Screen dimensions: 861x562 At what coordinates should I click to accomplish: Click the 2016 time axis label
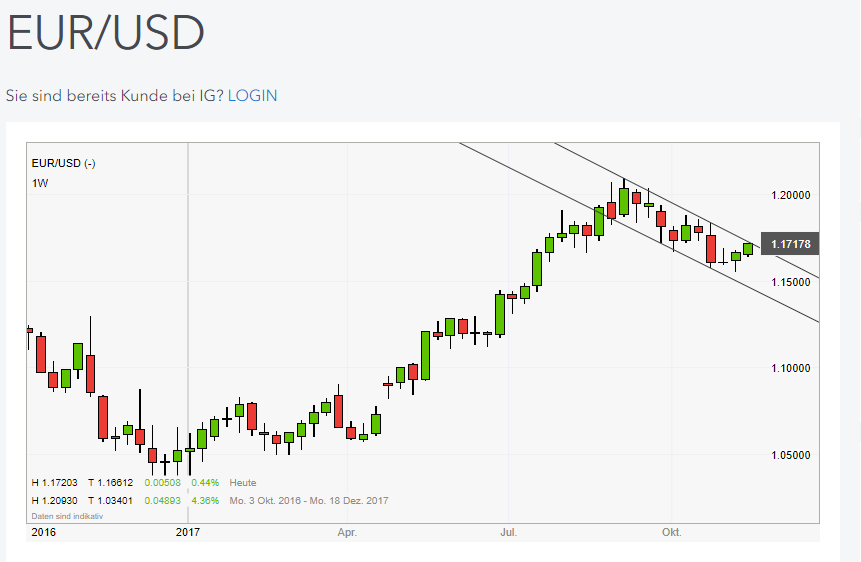(x=43, y=532)
